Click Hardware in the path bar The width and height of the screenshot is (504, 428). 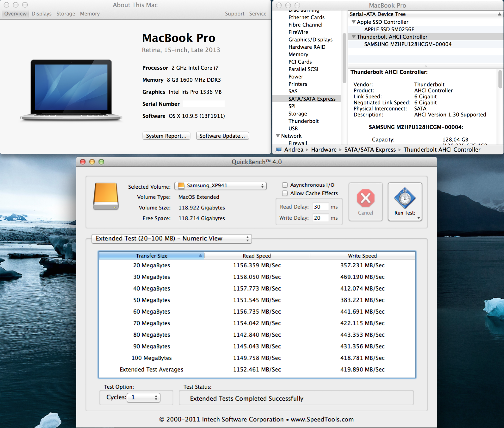coord(324,150)
